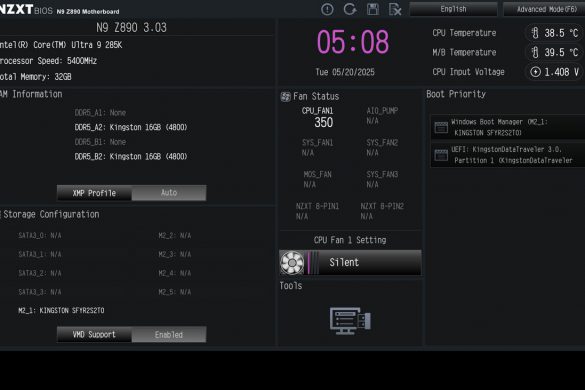Click the VMD Support label button

[x=94, y=334]
